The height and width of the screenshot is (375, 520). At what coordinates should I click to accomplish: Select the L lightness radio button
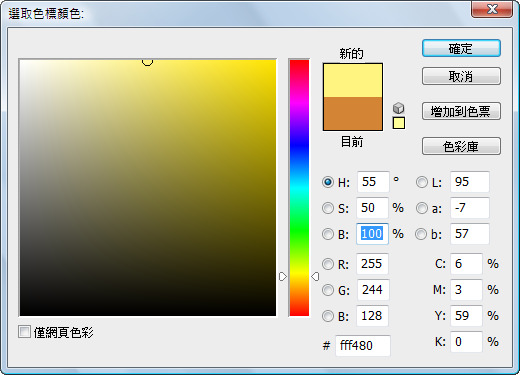[x=422, y=182]
